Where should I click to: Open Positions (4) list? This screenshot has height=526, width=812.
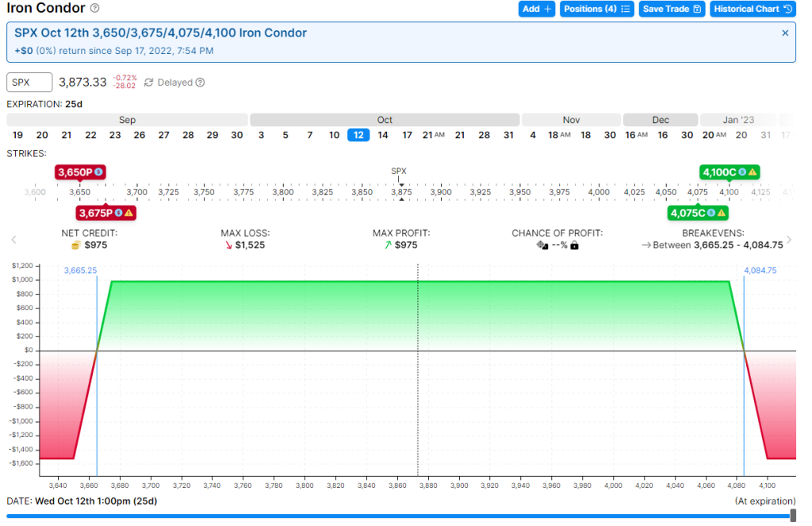click(596, 9)
